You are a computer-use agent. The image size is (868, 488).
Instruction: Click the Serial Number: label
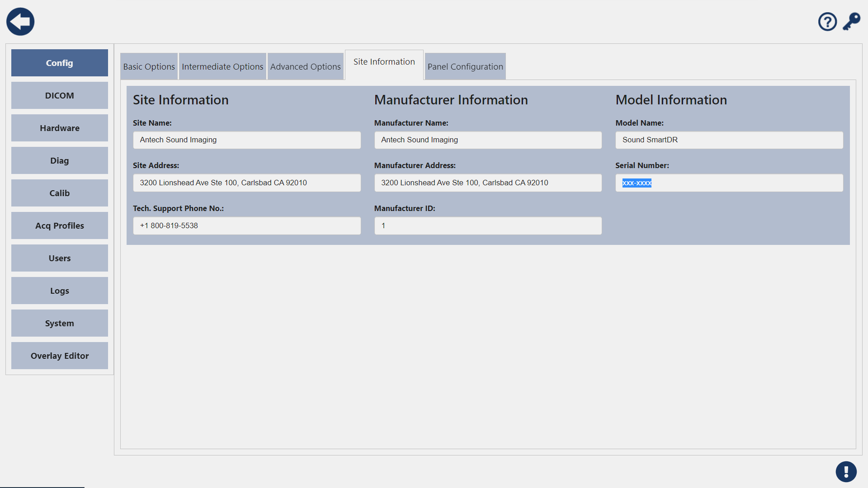point(642,165)
